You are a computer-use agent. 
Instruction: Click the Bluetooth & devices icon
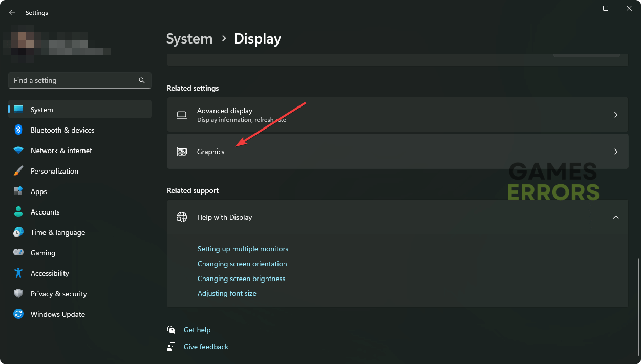click(18, 130)
